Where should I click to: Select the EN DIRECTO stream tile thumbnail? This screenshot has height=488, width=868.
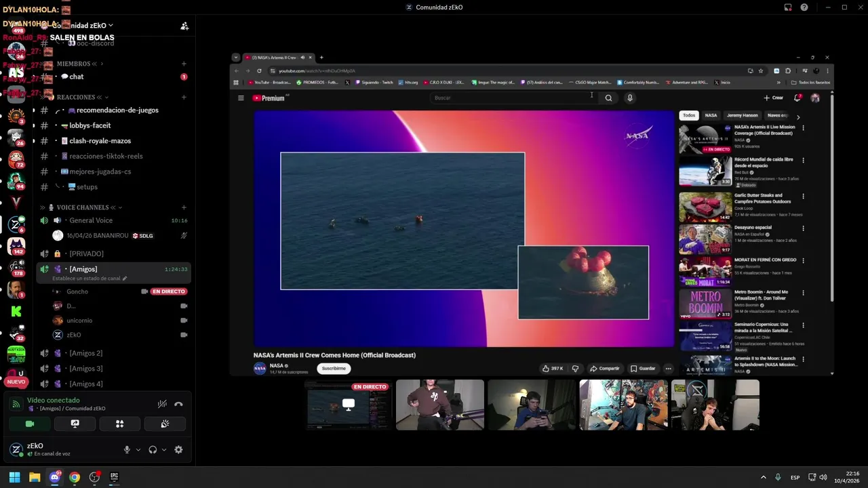pyautogui.click(x=349, y=405)
